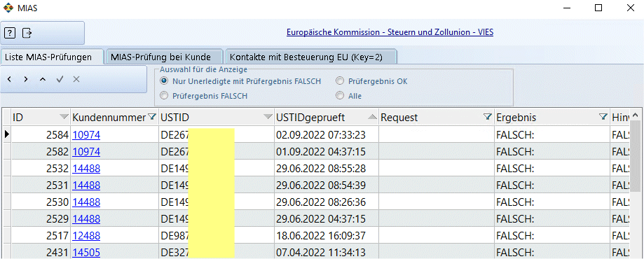
Task: Click the up caret navigator button
Action: tap(43, 79)
